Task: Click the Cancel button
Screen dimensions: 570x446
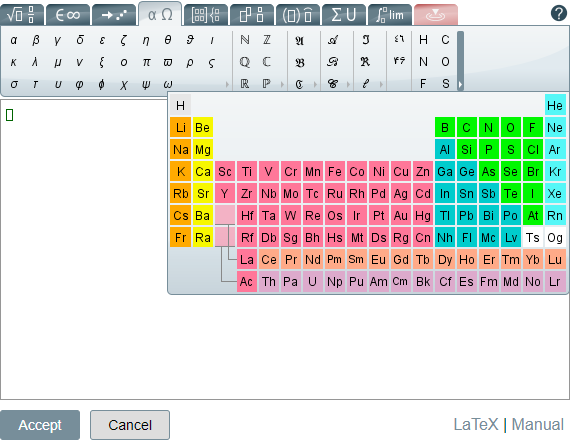Action: (130, 425)
